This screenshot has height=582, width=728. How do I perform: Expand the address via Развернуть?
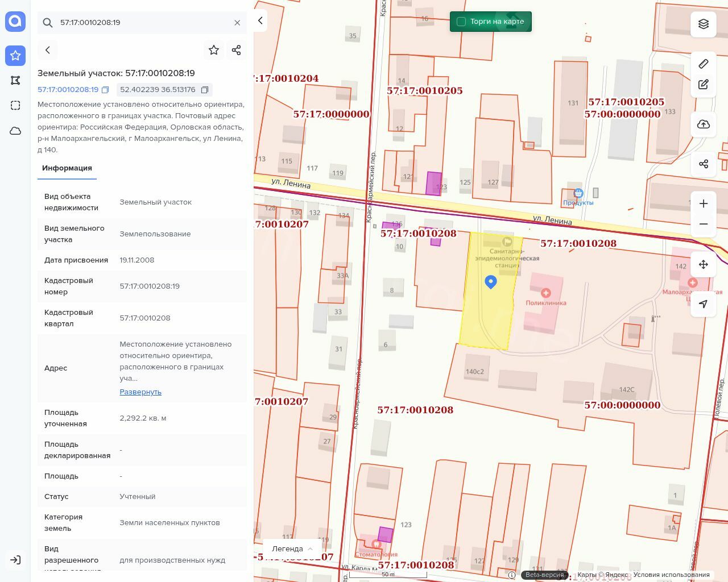(x=140, y=392)
